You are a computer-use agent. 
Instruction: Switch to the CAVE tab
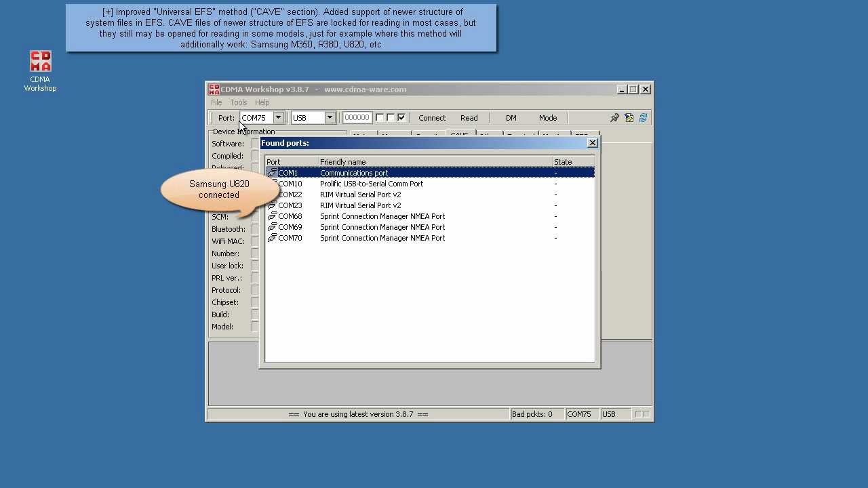(459, 135)
